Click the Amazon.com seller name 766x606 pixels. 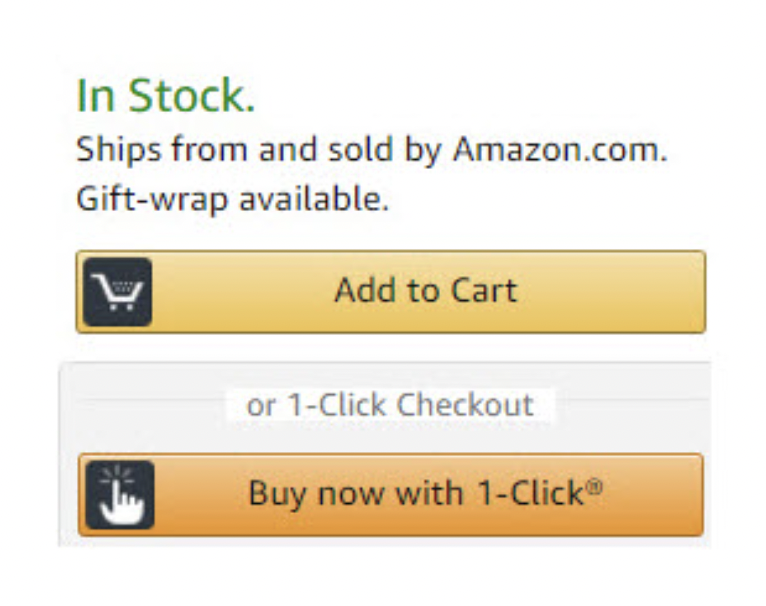(x=560, y=149)
